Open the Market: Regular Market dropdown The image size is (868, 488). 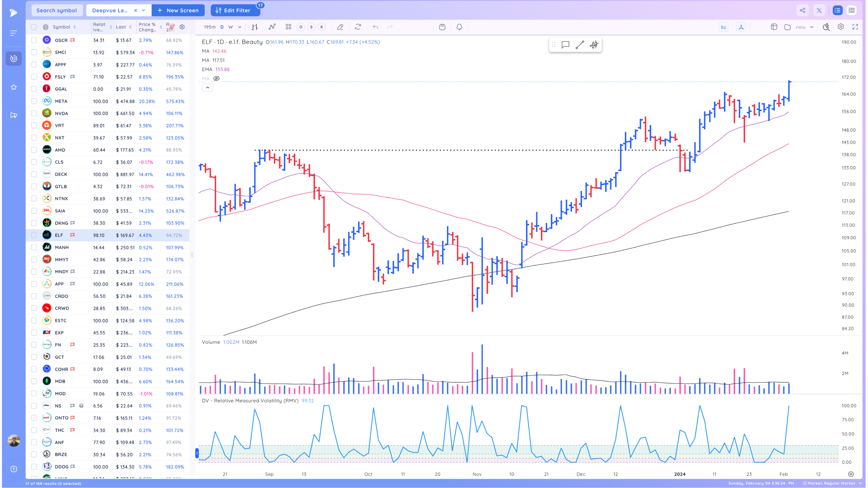[x=832, y=483]
